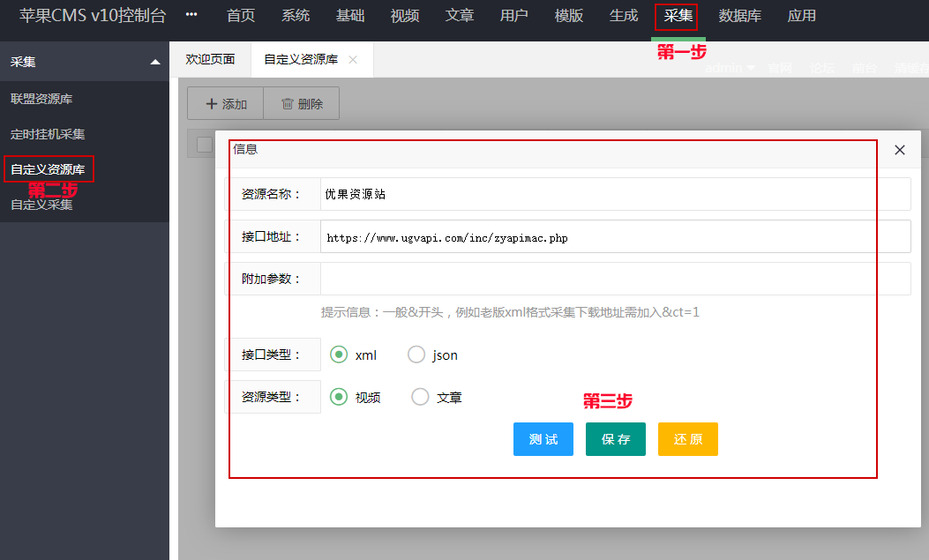Open 自定义资源库 in the sidebar
Viewport: 929px width, 560px height.
click(48, 169)
